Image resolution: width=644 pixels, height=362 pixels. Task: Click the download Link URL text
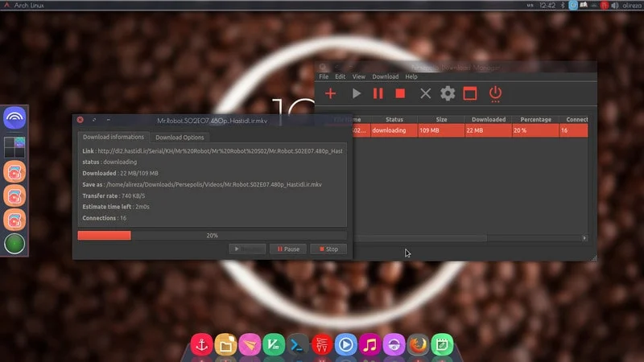220,151
